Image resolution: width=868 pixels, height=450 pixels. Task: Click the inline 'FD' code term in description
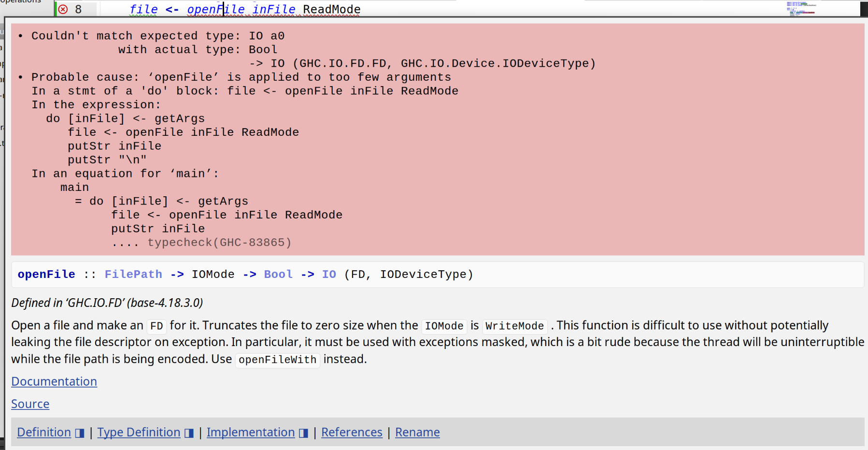[x=157, y=326]
